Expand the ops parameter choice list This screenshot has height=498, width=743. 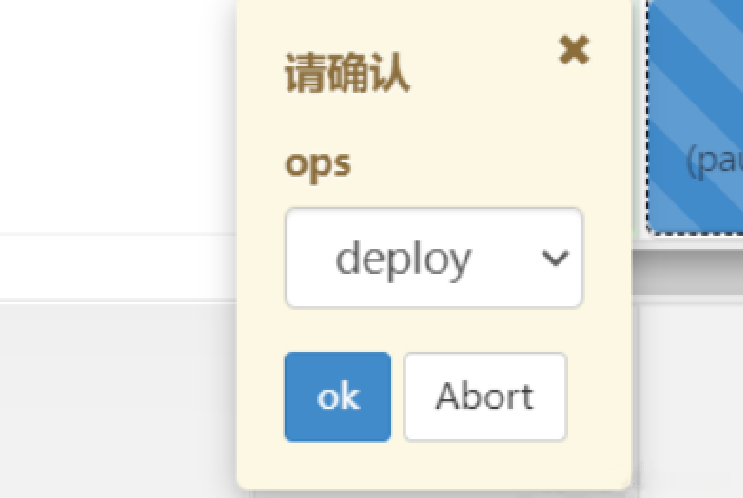pyautogui.click(x=433, y=259)
